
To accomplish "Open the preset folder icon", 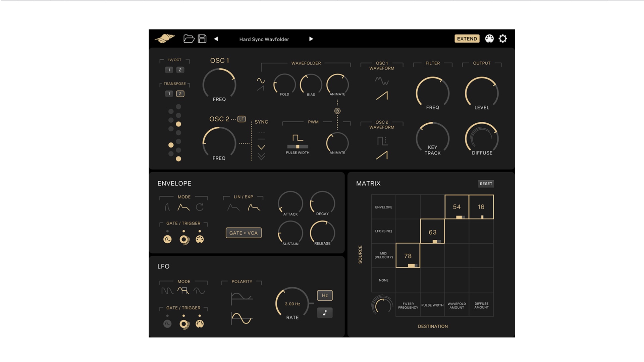I will [189, 39].
